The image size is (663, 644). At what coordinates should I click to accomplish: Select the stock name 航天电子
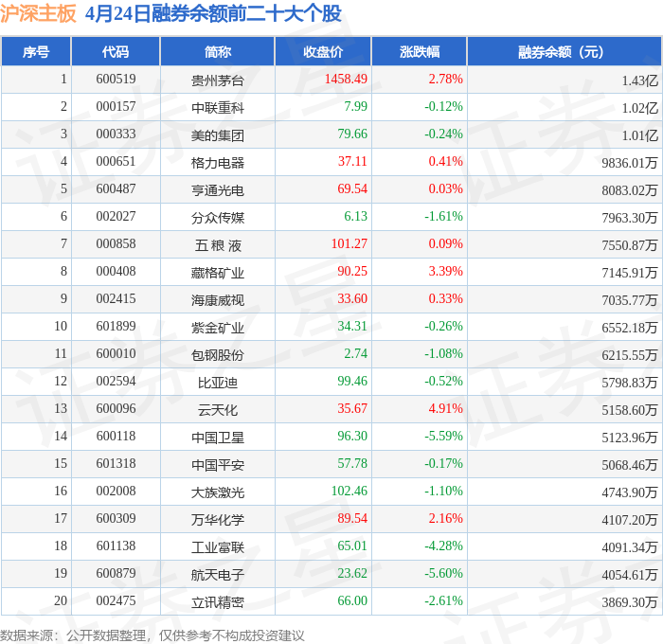[217, 575]
